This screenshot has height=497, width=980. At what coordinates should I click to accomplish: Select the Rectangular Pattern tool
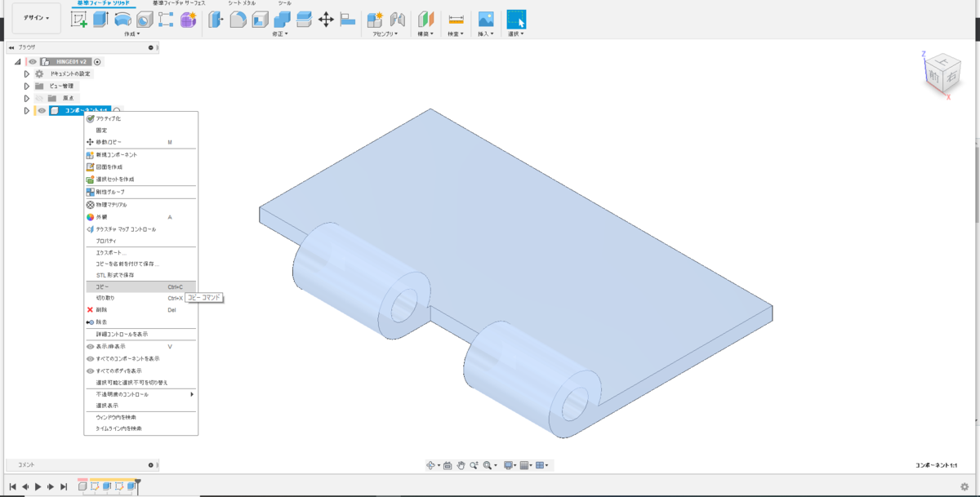pos(166,19)
